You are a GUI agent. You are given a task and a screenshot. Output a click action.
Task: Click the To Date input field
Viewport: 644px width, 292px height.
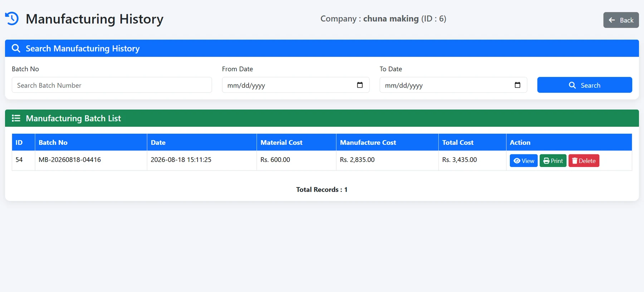pyautogui.click(x=453, y=85)
